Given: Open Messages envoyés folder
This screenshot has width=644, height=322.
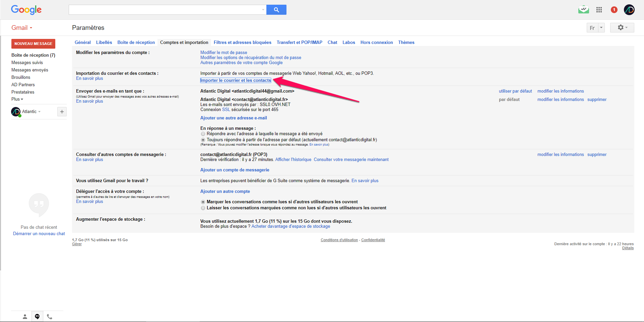Looking at the screenshot, I should (30, 70).
